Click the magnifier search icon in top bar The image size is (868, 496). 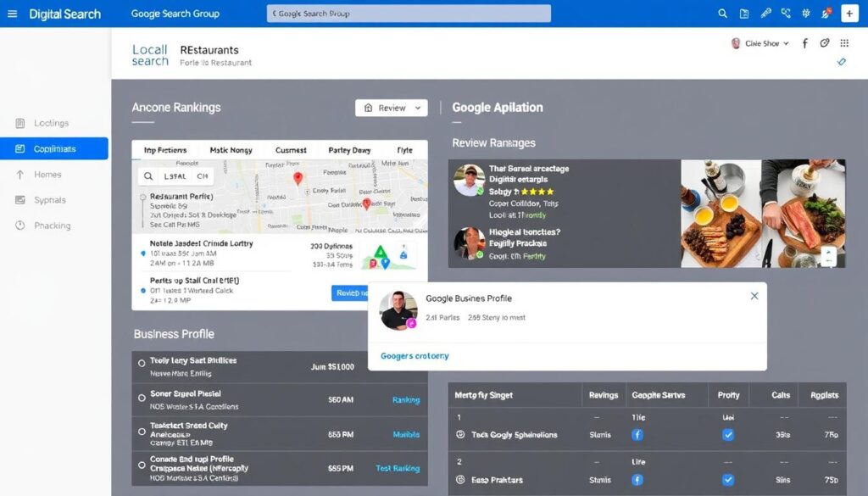[x=722, y=14]
